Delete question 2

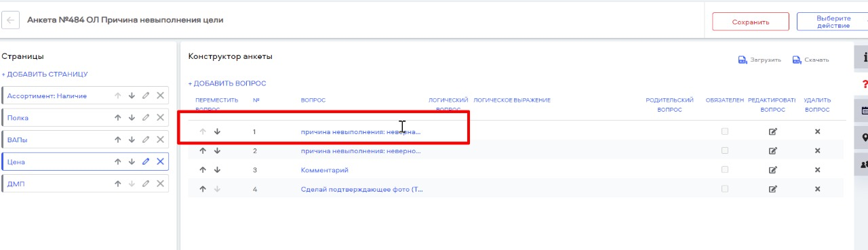click(x=817, y=150)
